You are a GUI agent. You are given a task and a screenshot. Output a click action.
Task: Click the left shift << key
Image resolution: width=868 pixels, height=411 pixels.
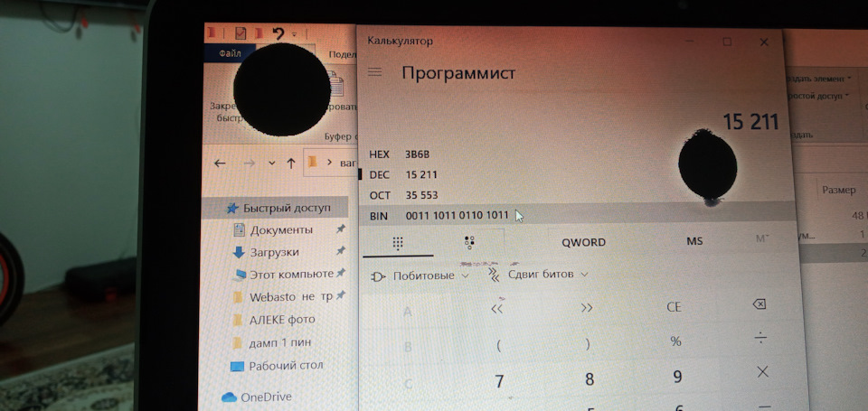point(497,309)
